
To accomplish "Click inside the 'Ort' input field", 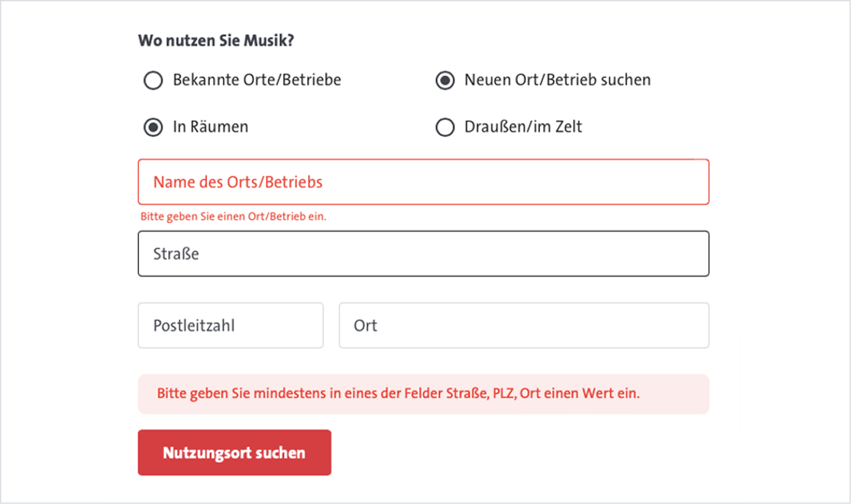I will (524, 325).
